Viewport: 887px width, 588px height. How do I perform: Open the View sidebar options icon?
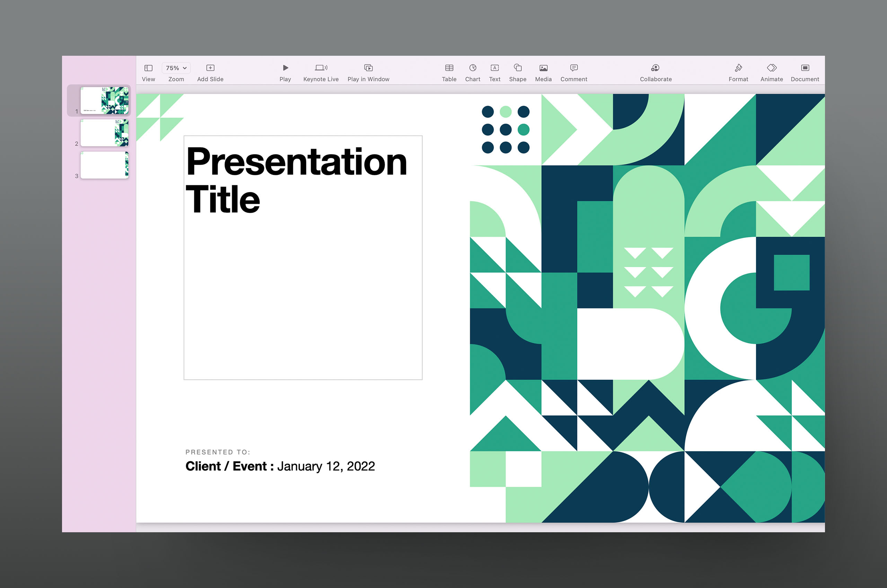(x=148, y=68)
